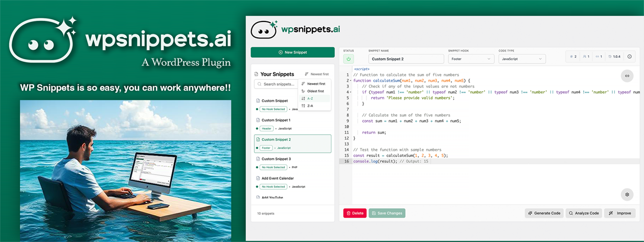Click the Analyze Code button
The image size is (644, 242).
(x=584, y=213)
